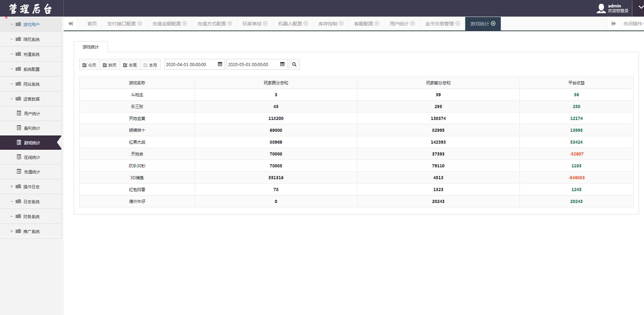Close the 玩家单控 tab
The image size is (644, 315).
(265, 23)
